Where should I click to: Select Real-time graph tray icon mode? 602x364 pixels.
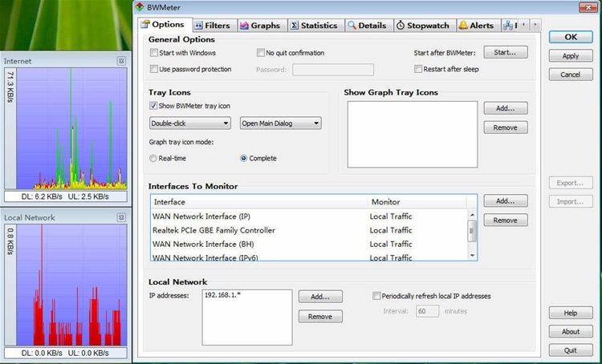pos(153,158)
